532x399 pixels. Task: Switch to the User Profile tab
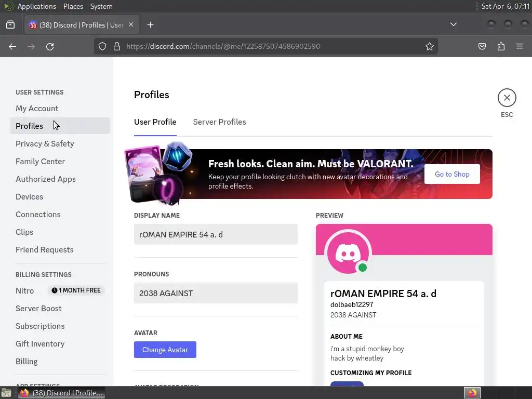coord(155,122)
